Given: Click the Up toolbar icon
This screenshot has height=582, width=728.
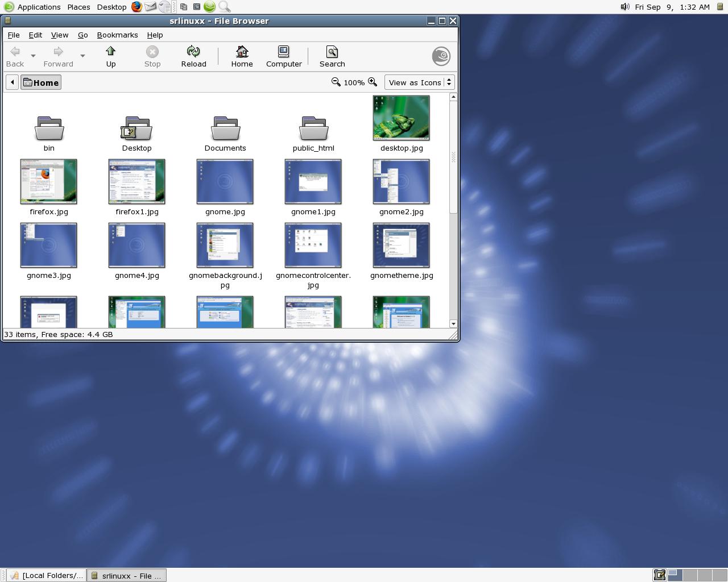Looking at the screenshot, I should pyautogui.click(x=111, y=56).
